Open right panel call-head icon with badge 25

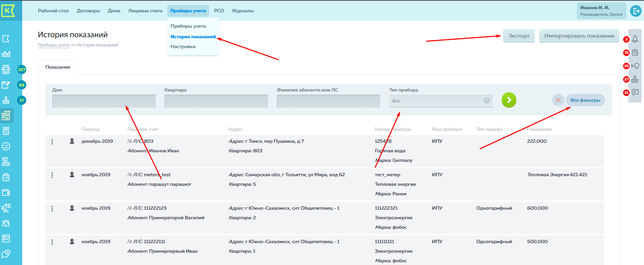(635, 66)
